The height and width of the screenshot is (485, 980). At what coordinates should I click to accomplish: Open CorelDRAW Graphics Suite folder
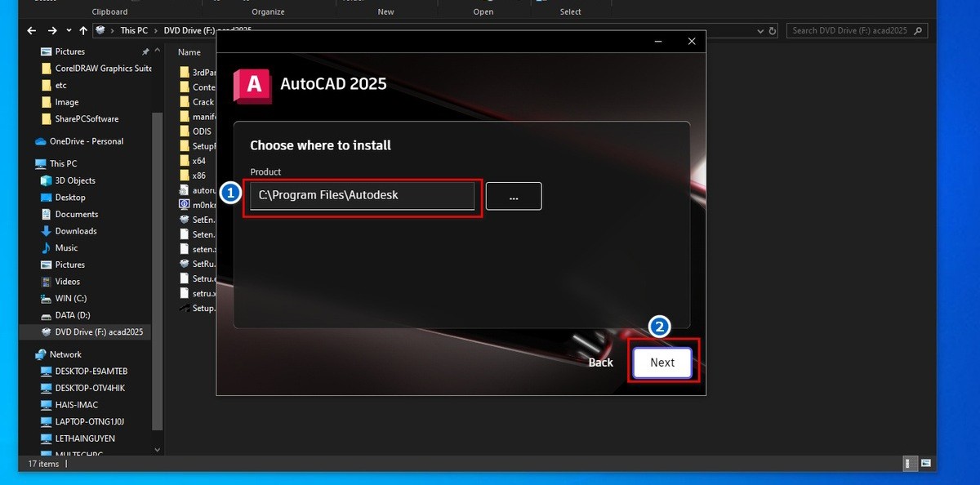tap(103, 69)
